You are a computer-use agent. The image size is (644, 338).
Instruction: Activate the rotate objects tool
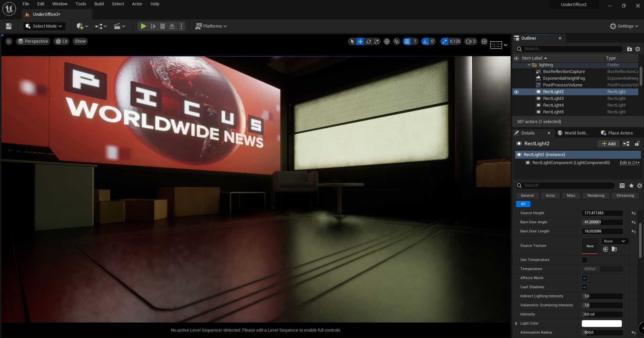point(369,41)
